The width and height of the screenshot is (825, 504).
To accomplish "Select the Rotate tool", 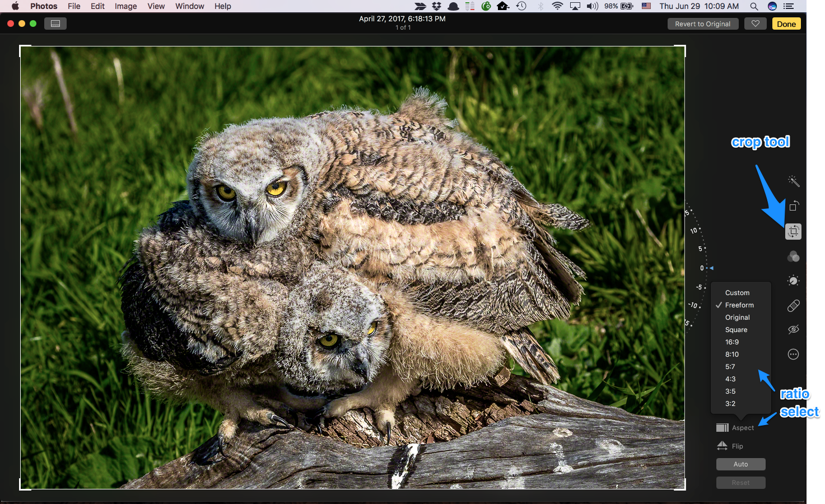I will tap(793, 206).
